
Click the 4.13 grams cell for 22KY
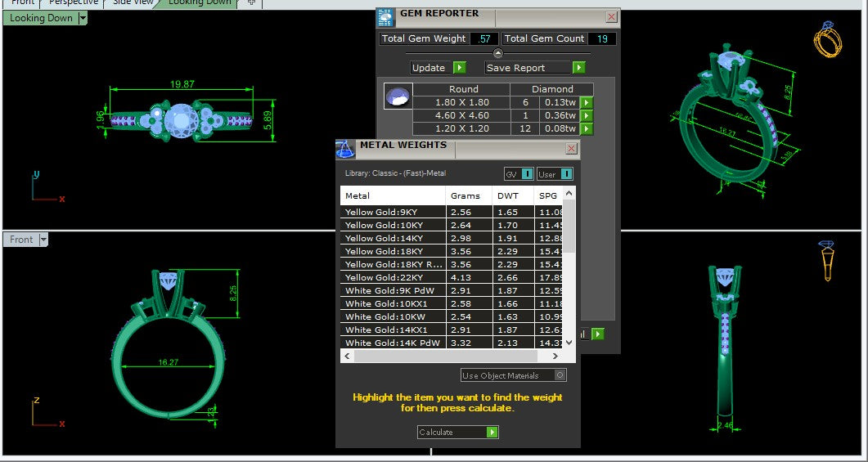[x=469, y=277]
